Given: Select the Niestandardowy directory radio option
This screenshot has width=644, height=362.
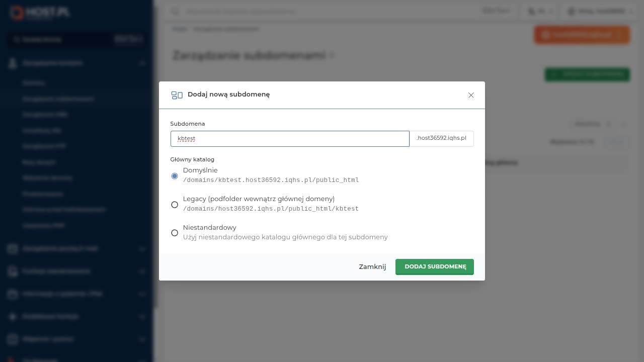Looking at the screenshot, I should point(175,233).
